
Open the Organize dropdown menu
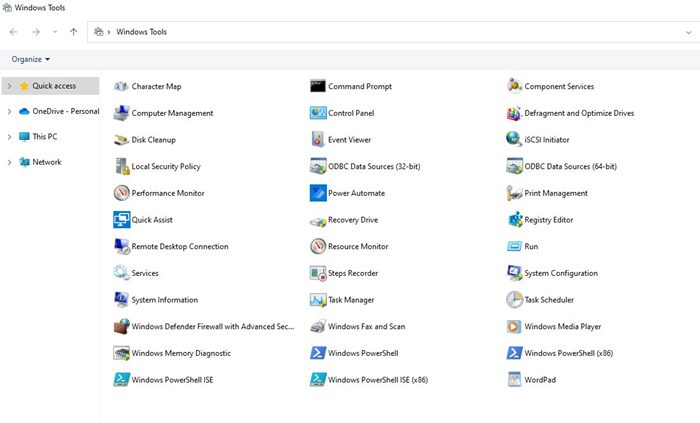pos(30,59)
